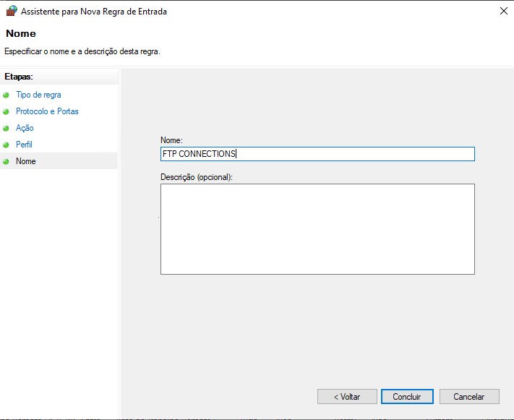Click the Etapas header in the left panel
Viewport: 514px width, 420px height.
(19, 76)
